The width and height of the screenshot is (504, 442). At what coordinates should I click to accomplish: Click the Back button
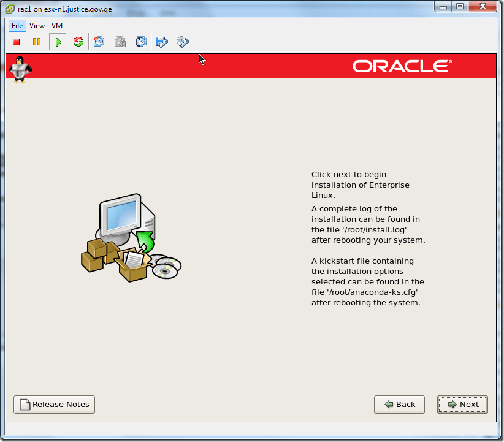point(399,404)
